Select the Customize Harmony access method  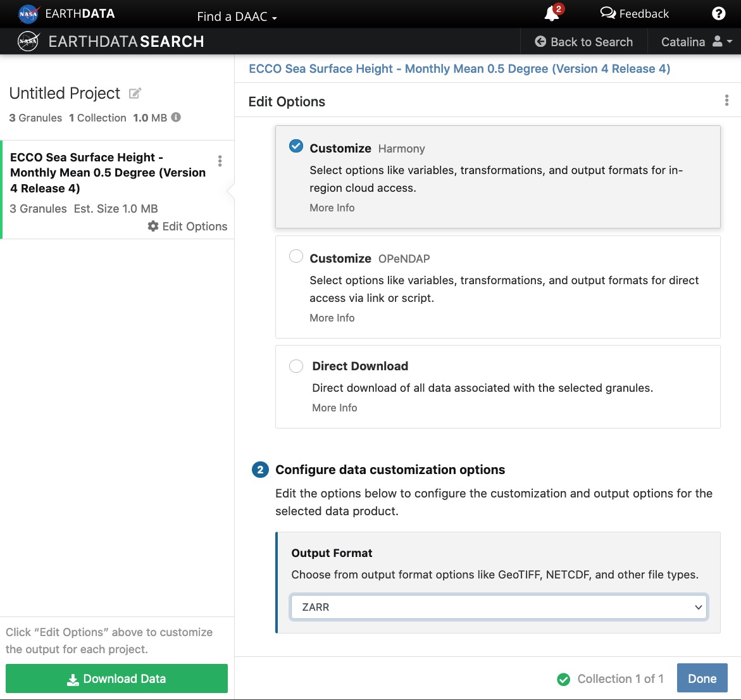click(296, 146)
